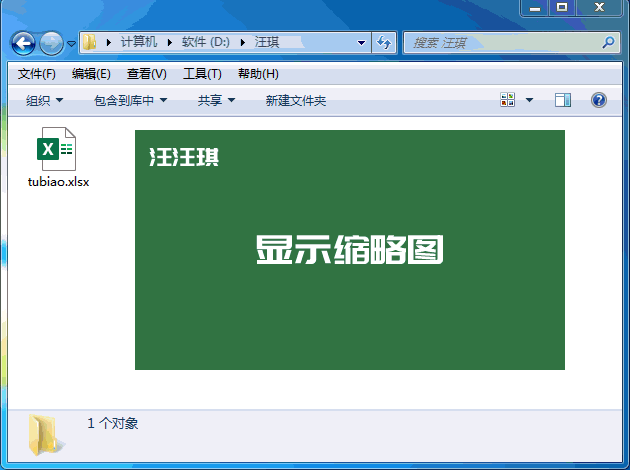This screenshot has width=630, height=470.
Task: Click the tubiao.xlsx file name
Action: 58,182
